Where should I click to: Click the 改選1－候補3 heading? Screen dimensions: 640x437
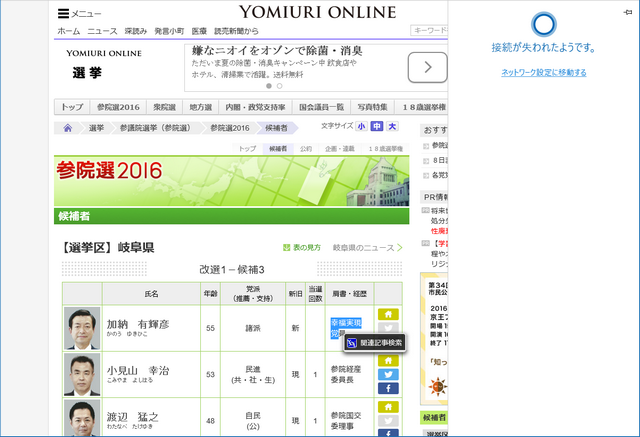pyautogui.click(x=231, y=270)
